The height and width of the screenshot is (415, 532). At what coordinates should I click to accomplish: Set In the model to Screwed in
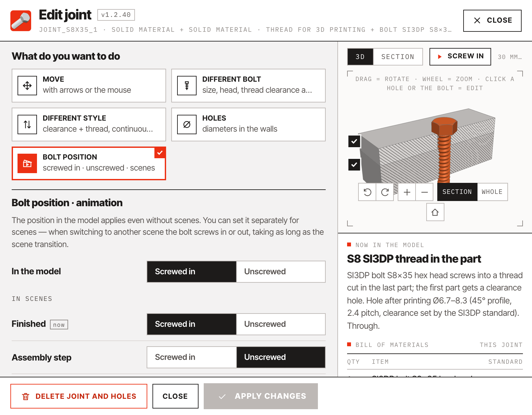[192, 272]
